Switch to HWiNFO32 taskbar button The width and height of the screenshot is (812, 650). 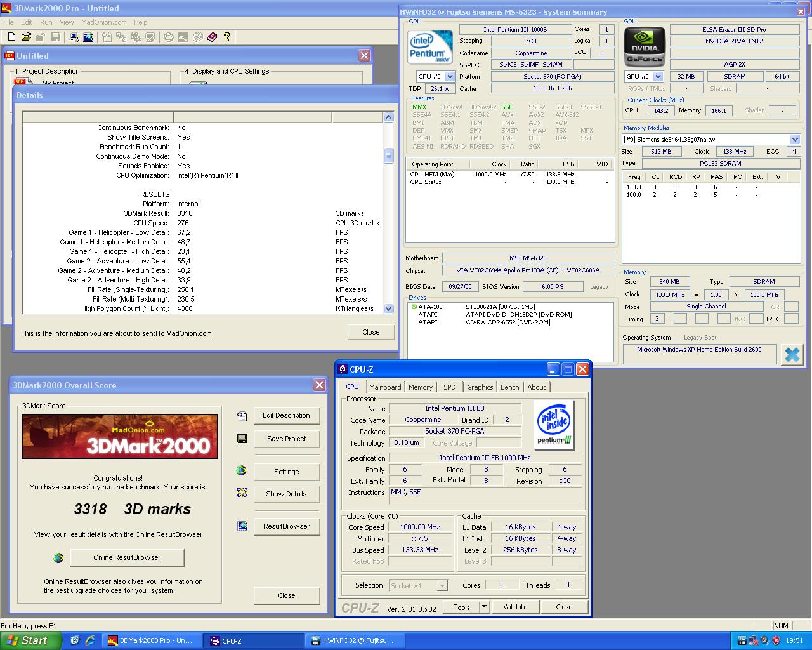[354, 640]
